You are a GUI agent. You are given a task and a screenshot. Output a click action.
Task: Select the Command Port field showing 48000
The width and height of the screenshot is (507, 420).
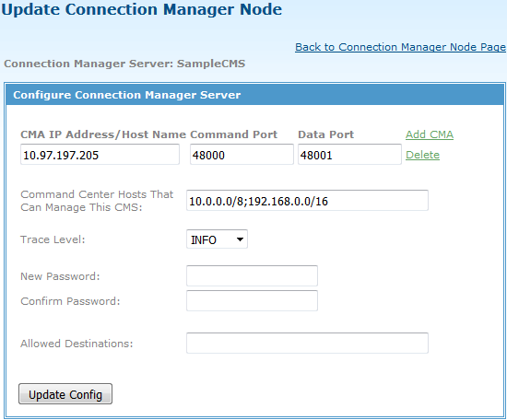[x=242, y=155]
